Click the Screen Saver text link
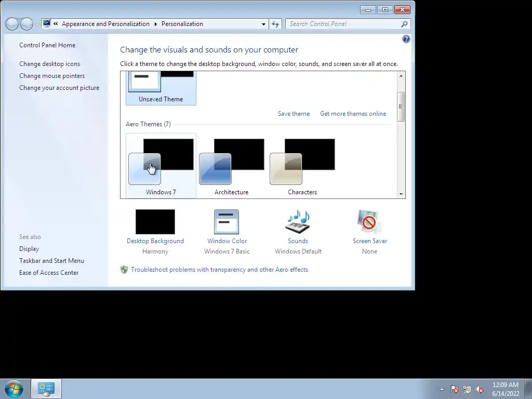This screenshot has width=532, height=399. click(x=370, y=241)
